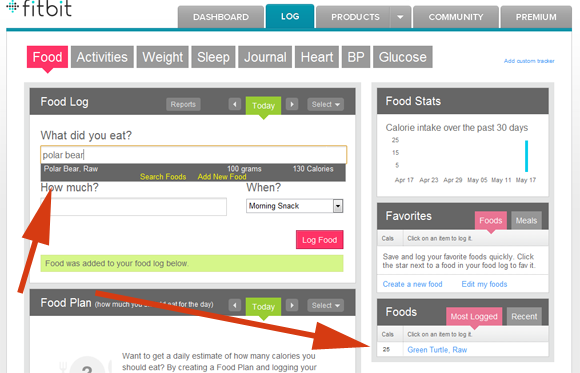Select Polar Bear, Raw suggestion
Screen dimensions: 580x373
click(x=193, y=169)
